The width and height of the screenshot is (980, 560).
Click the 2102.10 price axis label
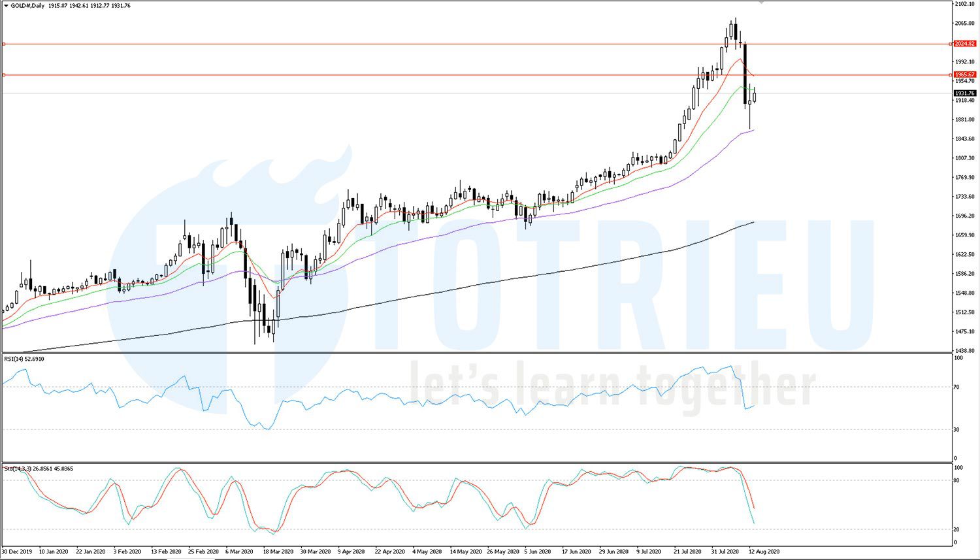click(964, 4)
